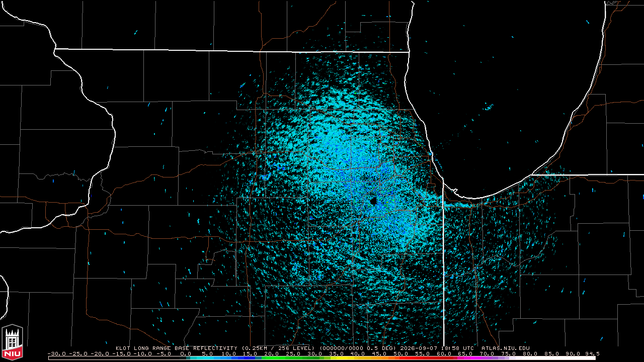Click the KLOT LONG RANGE BASE REFLECTIVITY title
Image resolution: width=644 pixels, height=362 pixels.
[x=176, y=348]
